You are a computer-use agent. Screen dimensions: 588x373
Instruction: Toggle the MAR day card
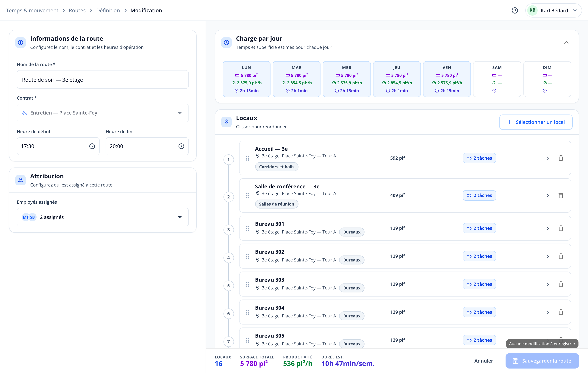tap(296, 79)
